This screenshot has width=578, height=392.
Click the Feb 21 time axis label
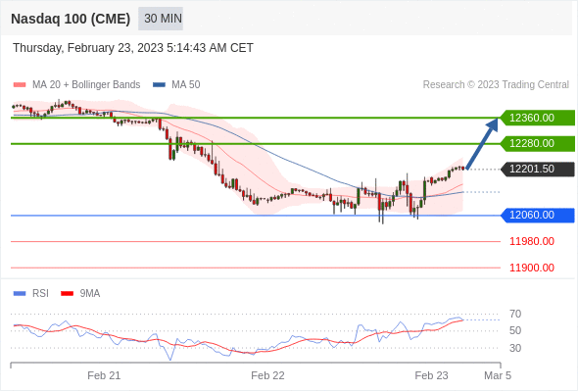point(104,375)
